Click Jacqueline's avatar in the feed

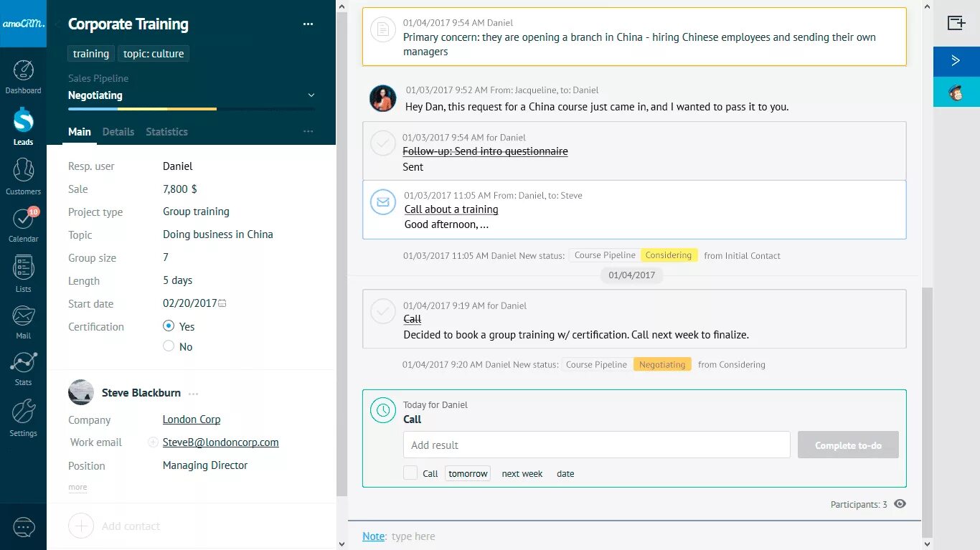[x=383, y=98]
